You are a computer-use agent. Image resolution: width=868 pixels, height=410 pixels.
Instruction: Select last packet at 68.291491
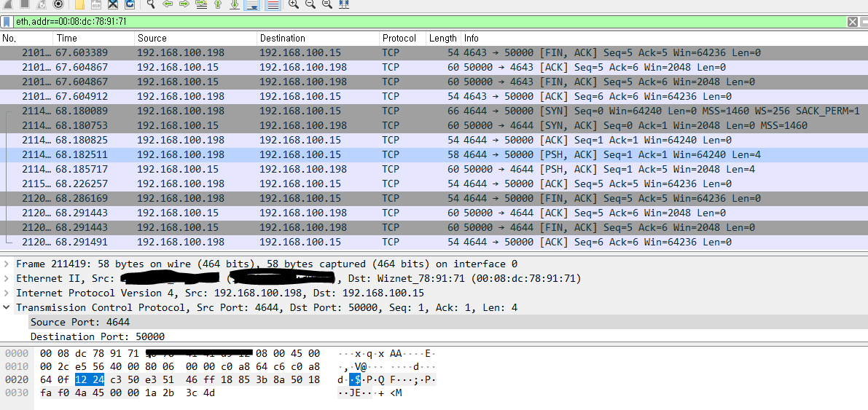point(434,242)
